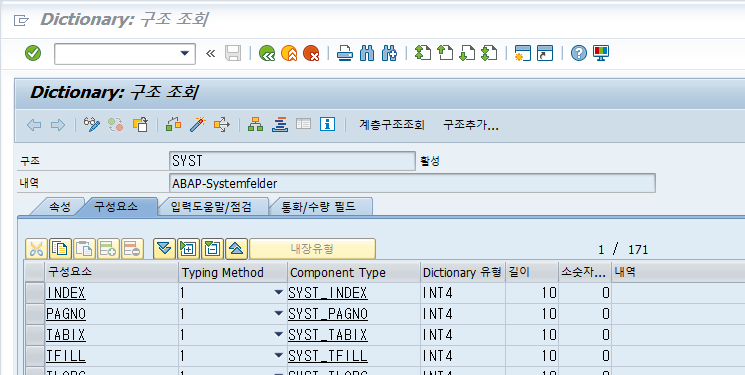Click Collapse All Includes up-arrow icon

point(237,249)
